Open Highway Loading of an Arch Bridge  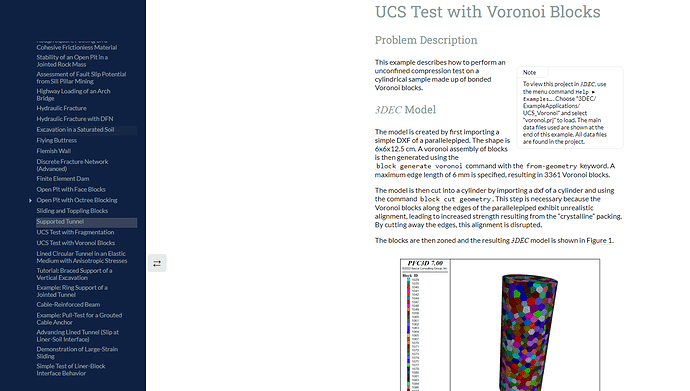(x=73, y=95)
